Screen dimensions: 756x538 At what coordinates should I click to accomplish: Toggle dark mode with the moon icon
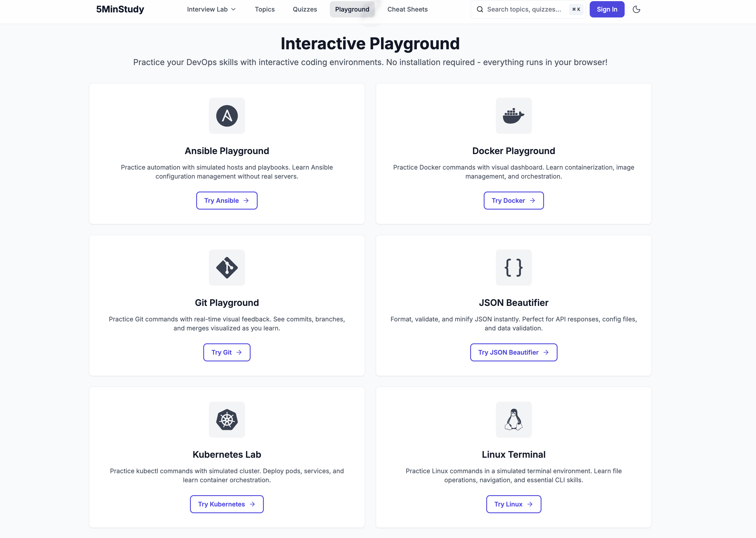click(637, 9)
